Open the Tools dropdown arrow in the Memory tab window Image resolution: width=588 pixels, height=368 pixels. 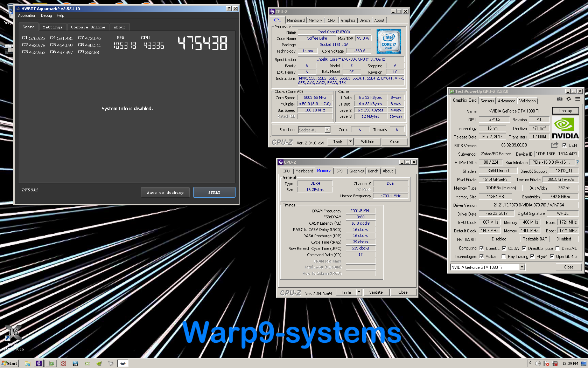pos(359,292)
